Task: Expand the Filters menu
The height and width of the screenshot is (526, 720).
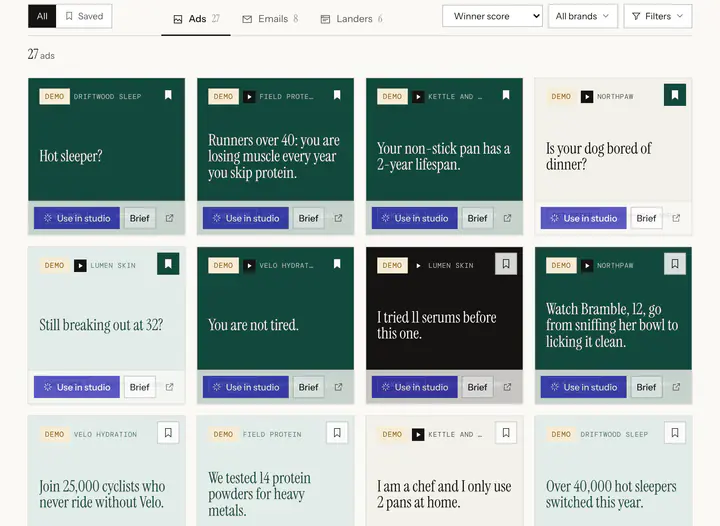Action: pyautogui.click(x=658, y=16)
